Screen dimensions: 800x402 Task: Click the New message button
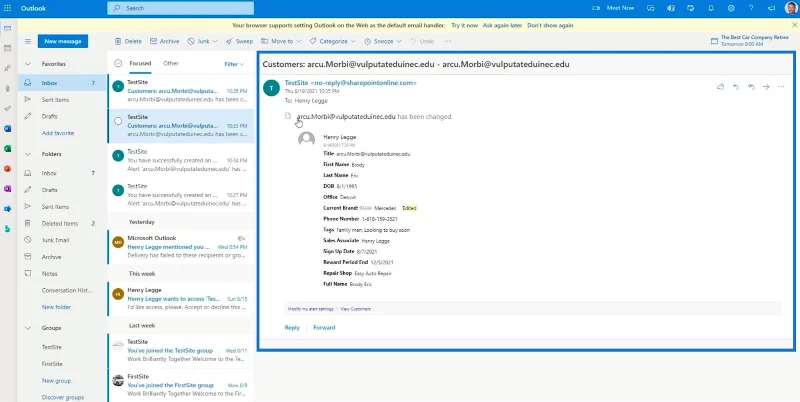(63, 41)
